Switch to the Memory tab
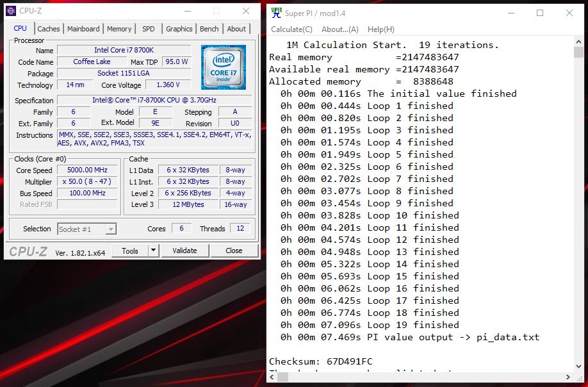This screenshot has width=588, height=387. [119, 29]
